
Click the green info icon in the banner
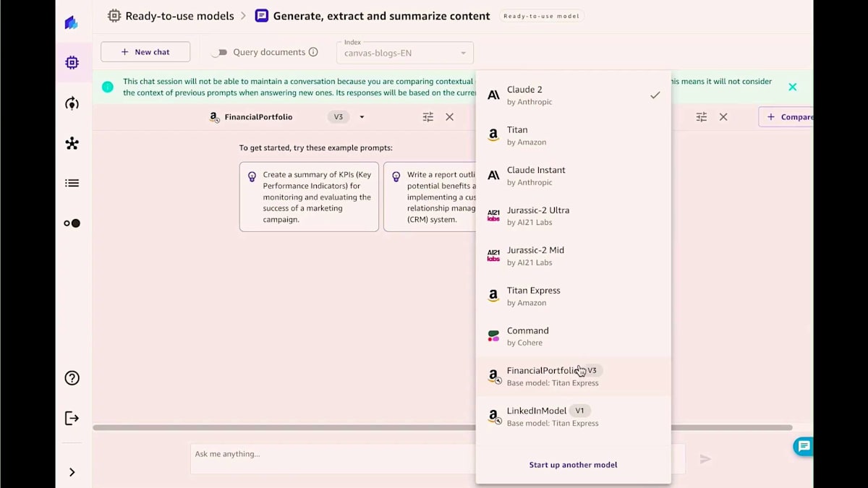108,87
